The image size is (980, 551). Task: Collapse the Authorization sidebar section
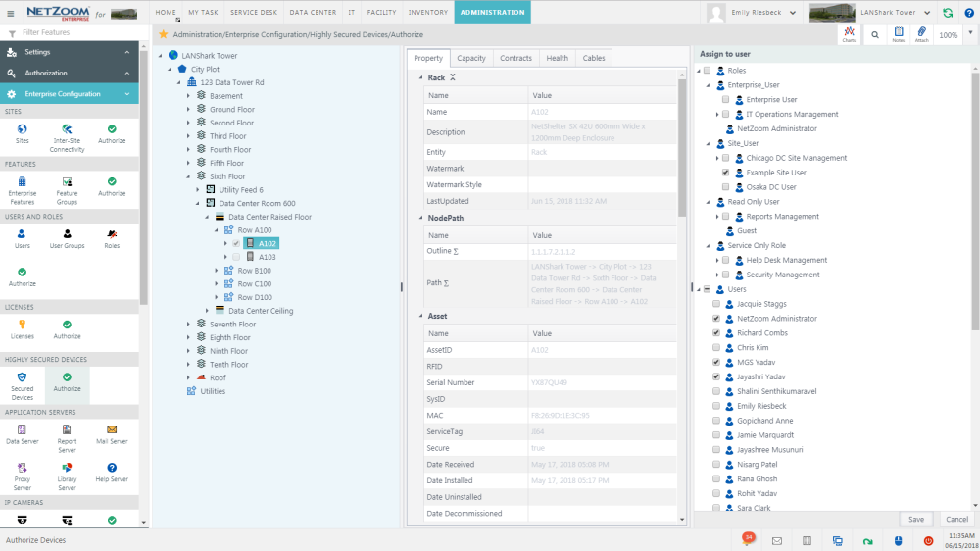pyautogui.click(x=127, y=73)
